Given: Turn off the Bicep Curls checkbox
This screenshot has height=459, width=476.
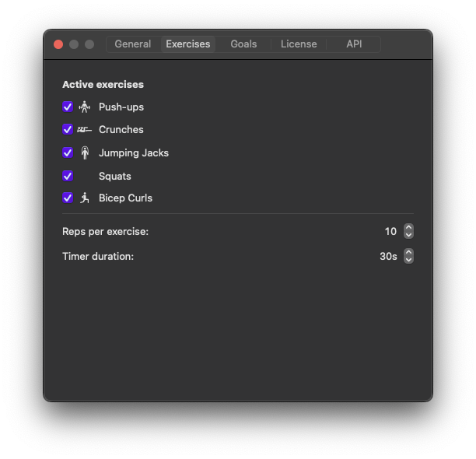Looking at the screenshot, I should 68,198.
